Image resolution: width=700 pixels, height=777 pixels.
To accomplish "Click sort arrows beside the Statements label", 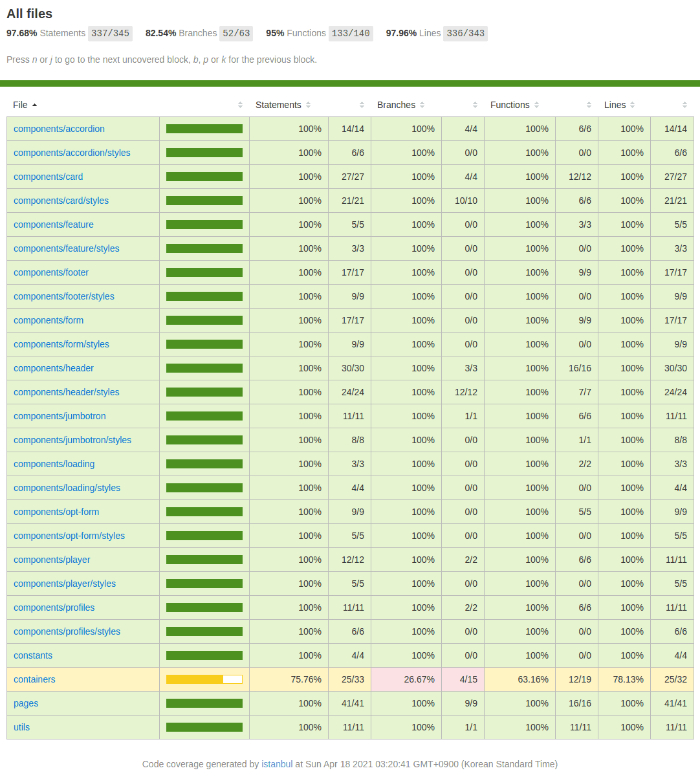I will click(x=309, y=105).
